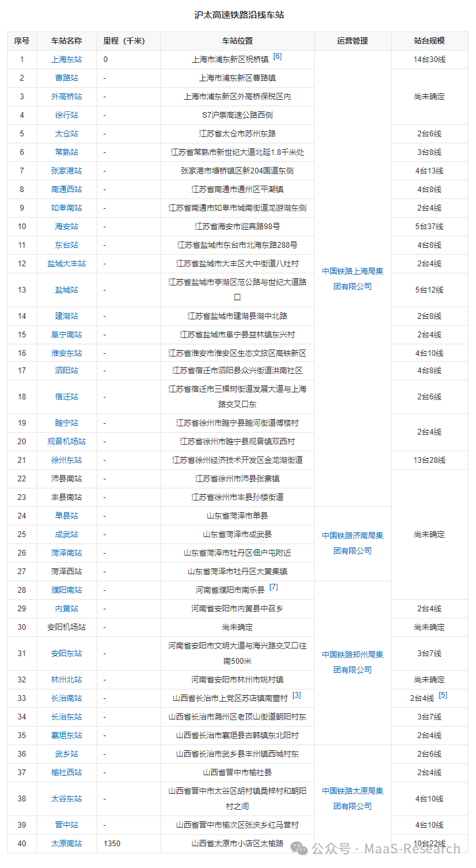Image resolution: width=476 pixels, height=868 pixels.
Task: Open the 盐城大丰站 link
Action: click(67, 264)
